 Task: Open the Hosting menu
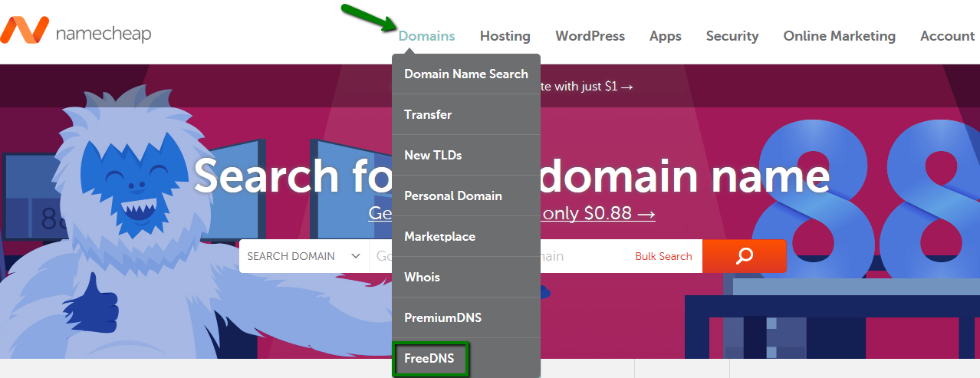point(505,36)
